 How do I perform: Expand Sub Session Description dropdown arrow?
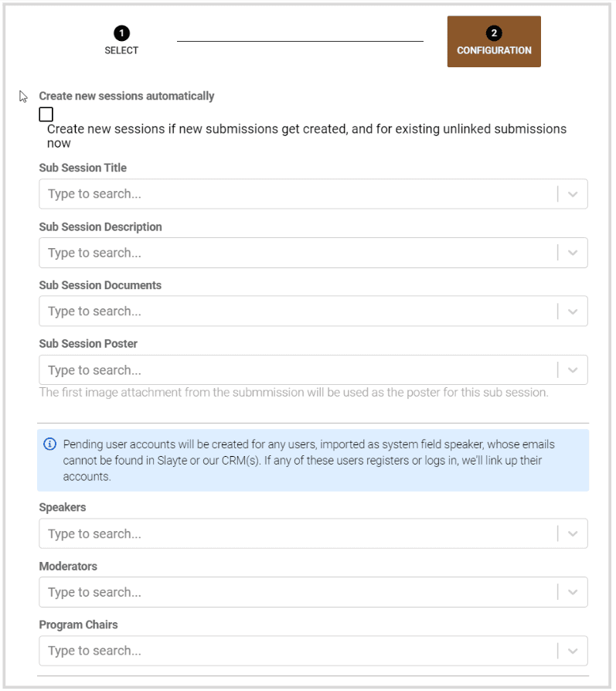point(573,253)
